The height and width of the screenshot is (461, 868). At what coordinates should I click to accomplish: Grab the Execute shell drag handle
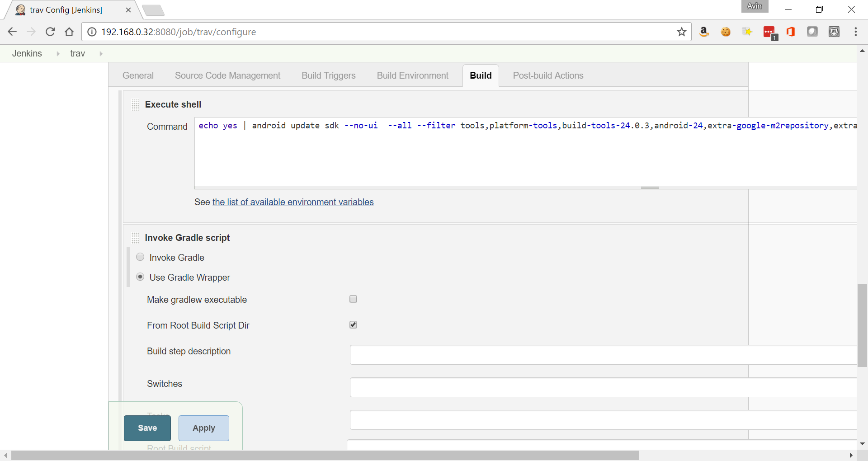point(136,104)
